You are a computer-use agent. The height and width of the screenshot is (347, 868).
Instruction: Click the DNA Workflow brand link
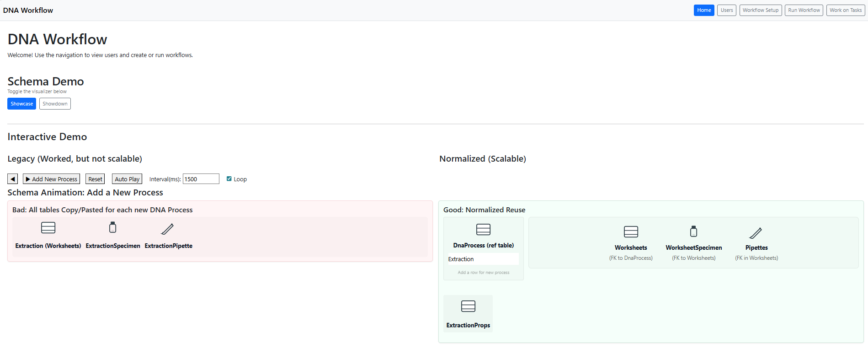pyautogui.click(x=28, y=10)
